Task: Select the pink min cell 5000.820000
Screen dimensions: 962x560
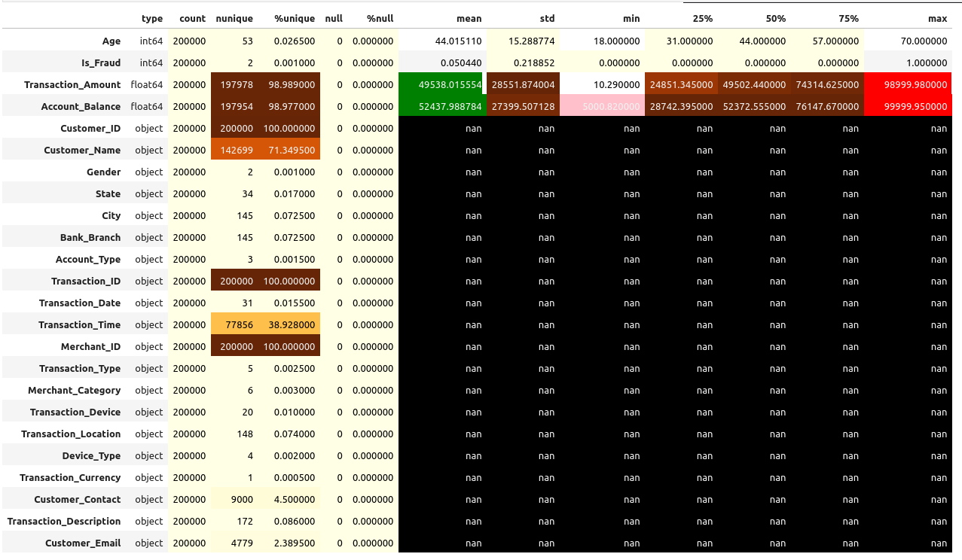Action: point(602,106)
